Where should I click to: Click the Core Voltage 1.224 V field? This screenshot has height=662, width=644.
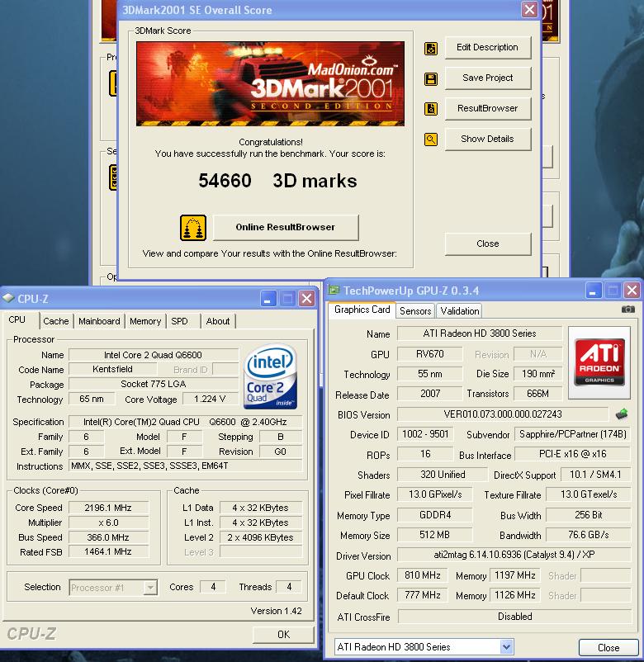click(x=210, y=399)
